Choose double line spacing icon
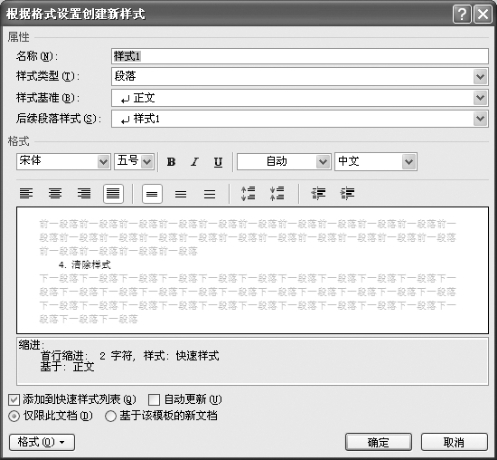Image resolution: width=497 pixels, height=460 pixels. click(x=210, y=194)
